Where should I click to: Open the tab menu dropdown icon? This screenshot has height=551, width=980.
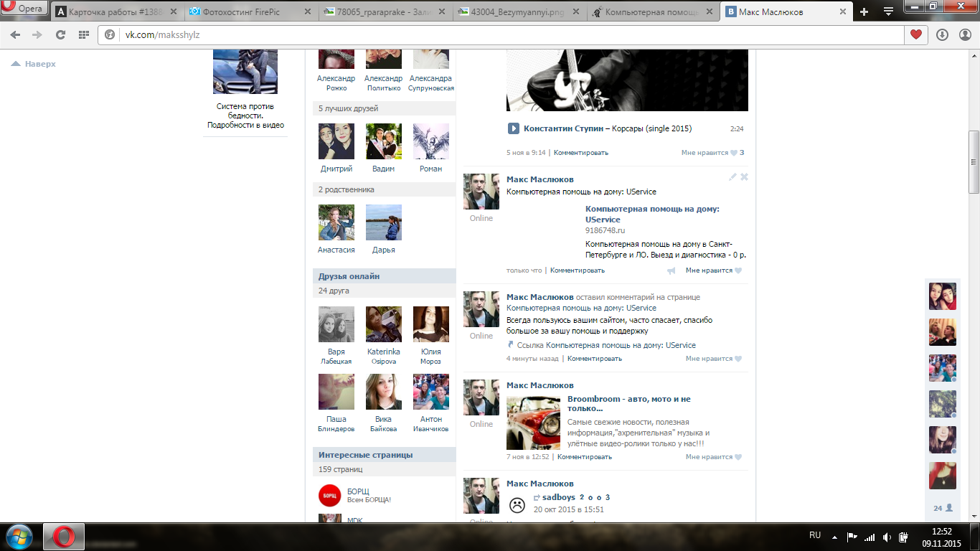pyautogui.click(x=888, y=11)
